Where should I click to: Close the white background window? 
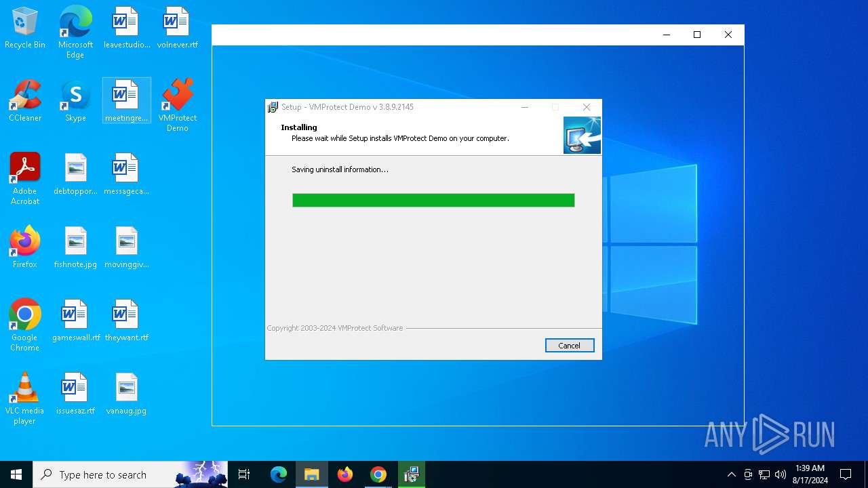pyautogui.click(x=728, y=35)
